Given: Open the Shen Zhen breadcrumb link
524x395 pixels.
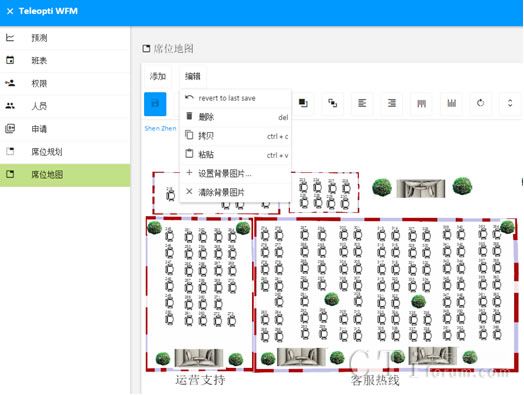Looking at the screenshot, I should (160, 128).
